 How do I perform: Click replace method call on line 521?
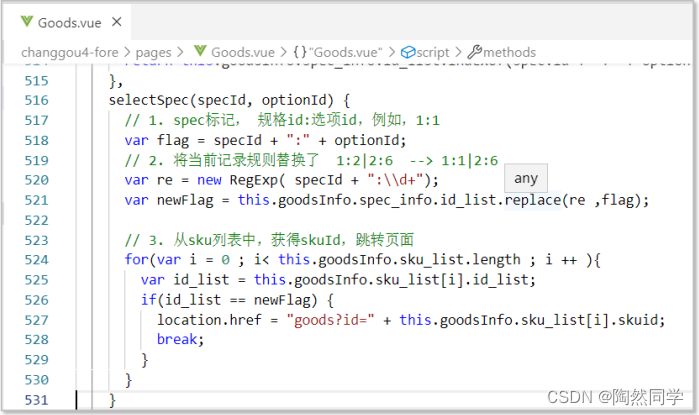[533, 201]
